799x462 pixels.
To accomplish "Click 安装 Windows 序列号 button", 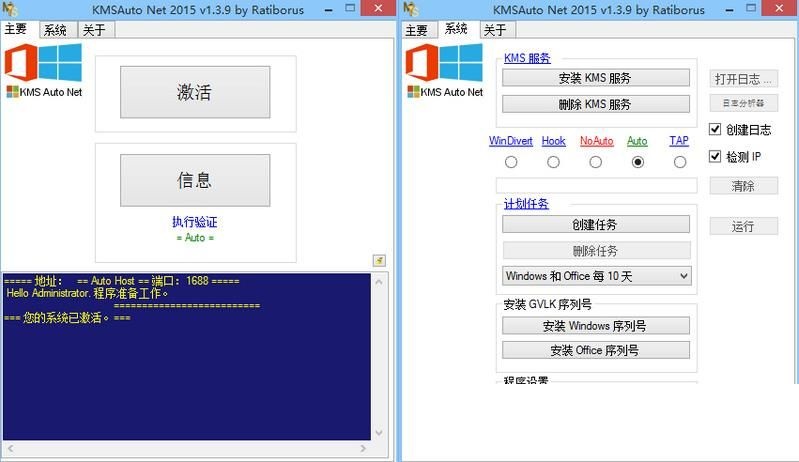I will pos(596,325).
